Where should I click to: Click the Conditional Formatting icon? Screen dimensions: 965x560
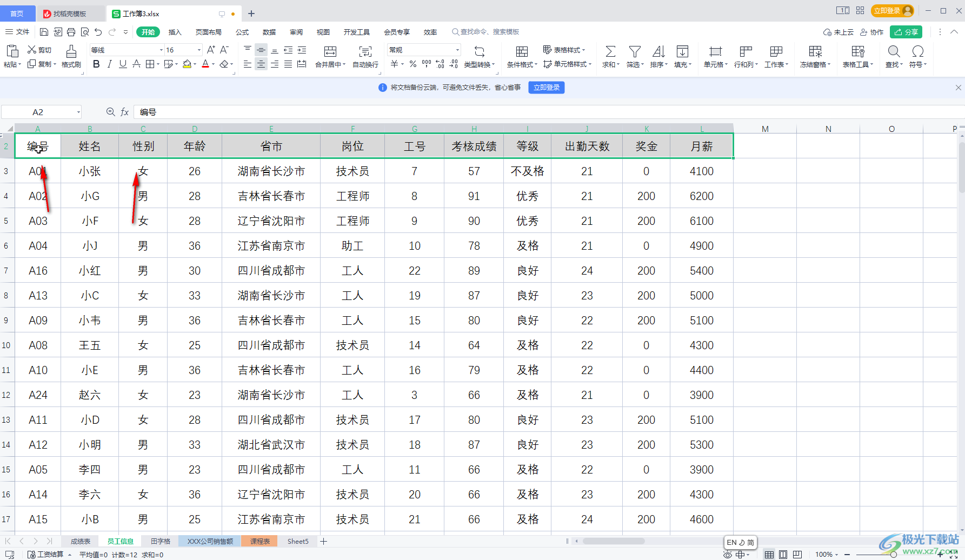(x=522, y=51)
